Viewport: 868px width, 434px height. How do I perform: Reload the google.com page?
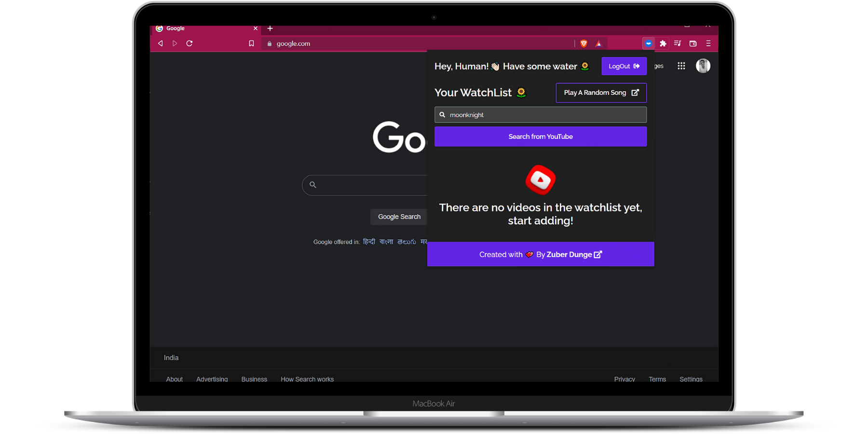pyautogui.click(x=190, y=43)
